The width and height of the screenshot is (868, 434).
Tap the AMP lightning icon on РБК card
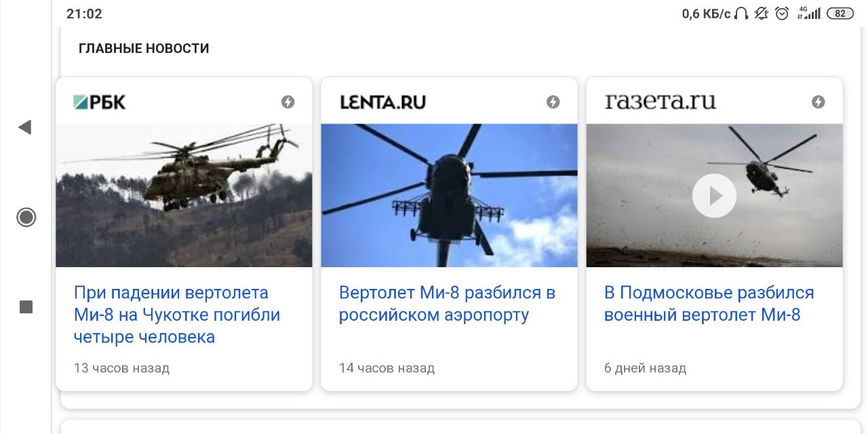(288, 102)
